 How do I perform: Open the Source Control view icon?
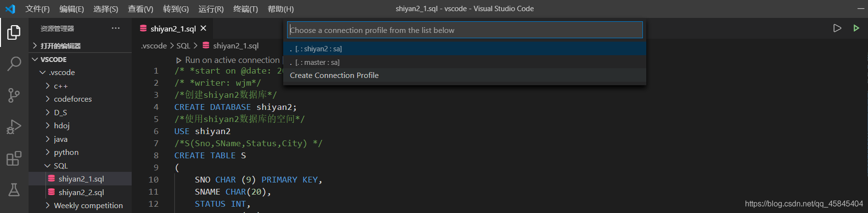(x=14, y=95)
